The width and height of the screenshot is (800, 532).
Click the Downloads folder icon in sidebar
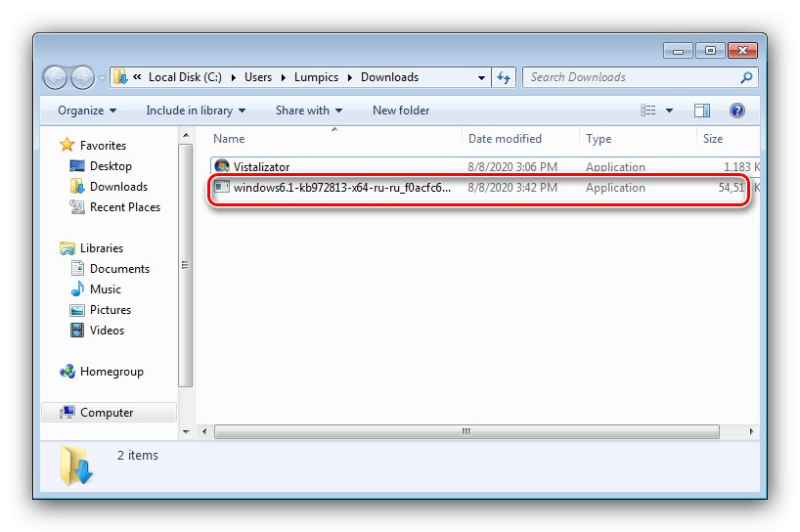pyautogui.click(x=77, y=186)
